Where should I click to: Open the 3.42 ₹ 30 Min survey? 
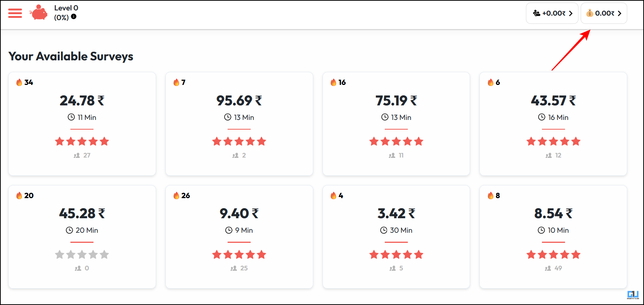[396, 237]
